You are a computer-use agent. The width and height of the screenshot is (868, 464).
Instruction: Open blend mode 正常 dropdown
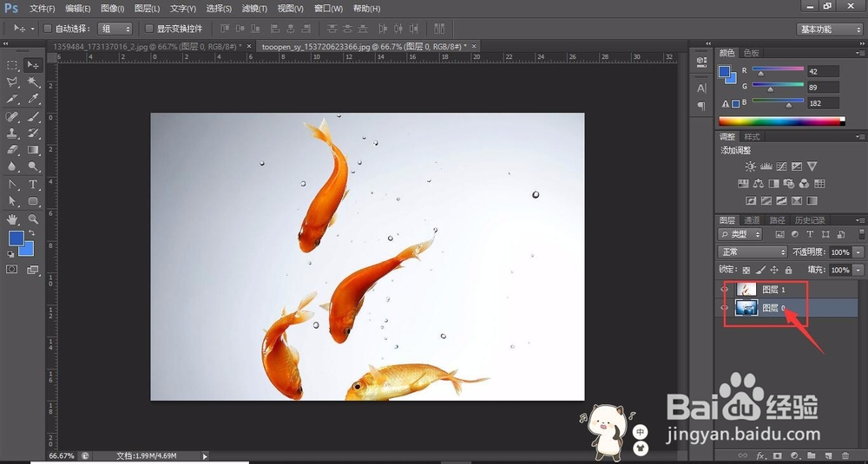tap(753, 252)
